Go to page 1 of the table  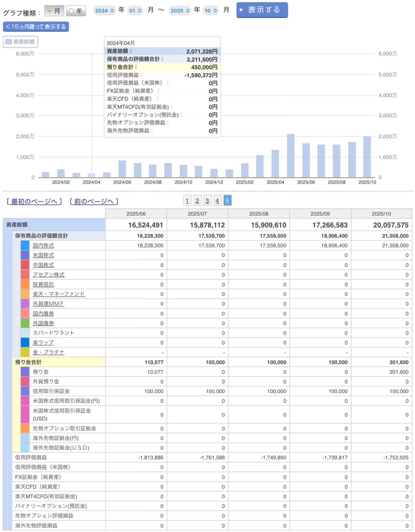tap(187, 201)
